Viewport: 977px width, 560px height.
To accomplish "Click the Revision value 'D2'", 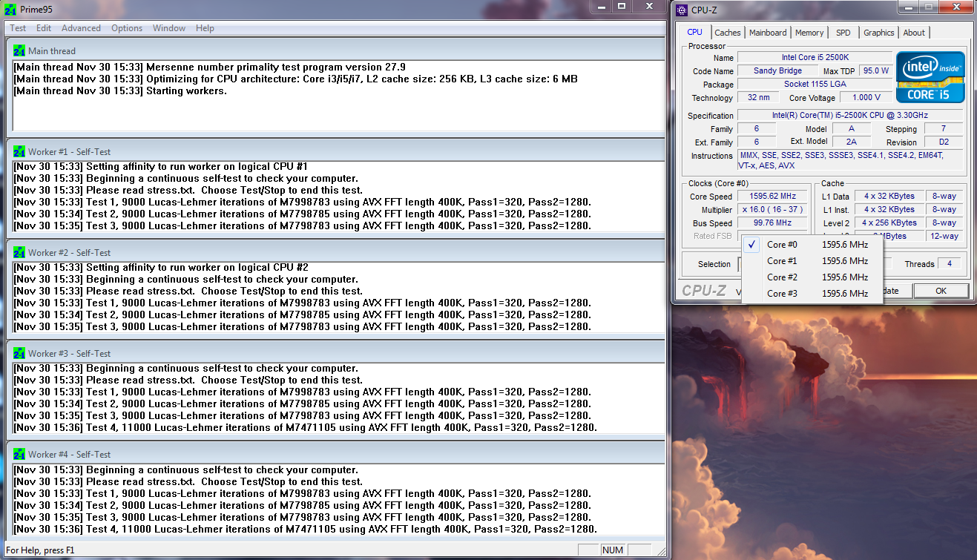I will [x=943, y=142].
